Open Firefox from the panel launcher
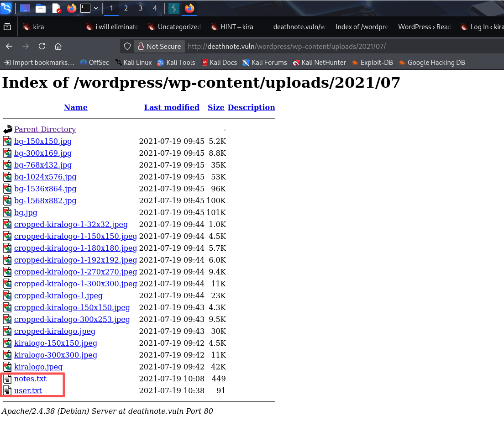The width and height of the screenshot is (504, 448). tap(71, 8)
